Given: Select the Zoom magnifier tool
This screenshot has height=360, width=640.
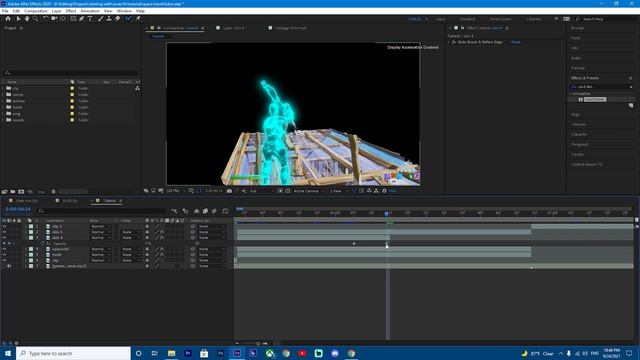Looking at the screenshot, I should [x=36, y=19].
